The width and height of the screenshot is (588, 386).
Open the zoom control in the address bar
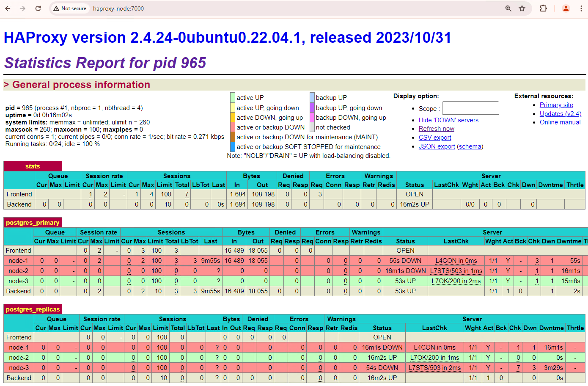(508, 8)
